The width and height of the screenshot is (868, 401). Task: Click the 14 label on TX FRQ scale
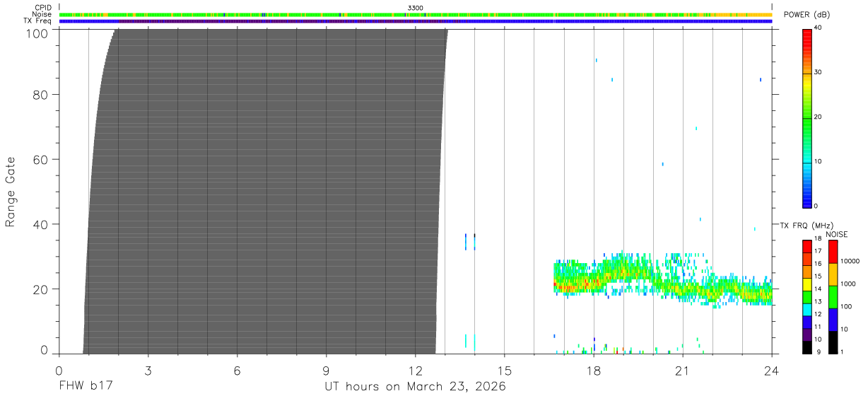pyautogui.click(x=818, y=289)
